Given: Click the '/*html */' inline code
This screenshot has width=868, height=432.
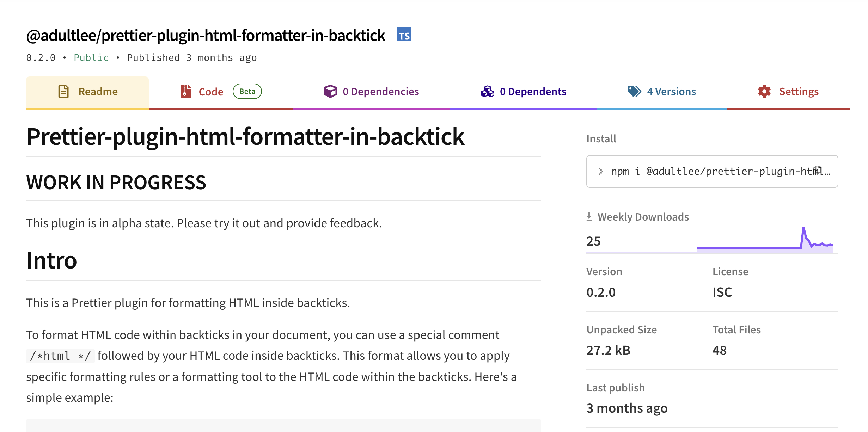Looking at the screenshot, I should 60,356.
